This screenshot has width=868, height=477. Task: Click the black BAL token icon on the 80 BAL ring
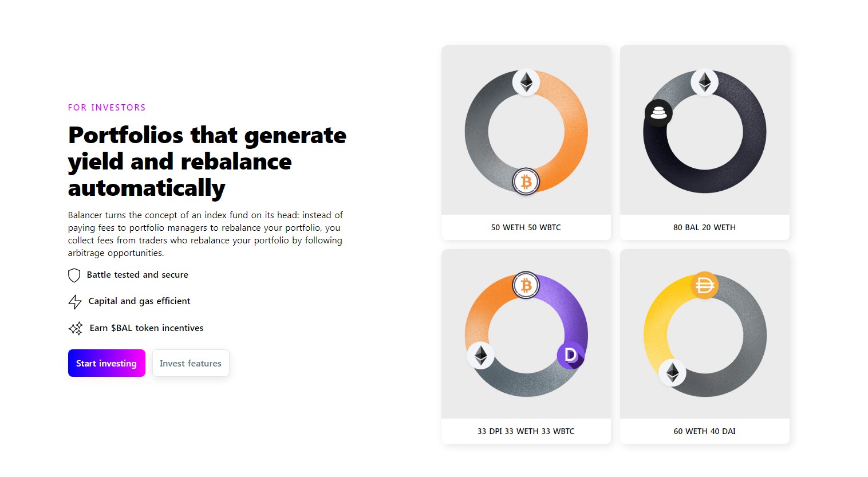coord(658,113)
